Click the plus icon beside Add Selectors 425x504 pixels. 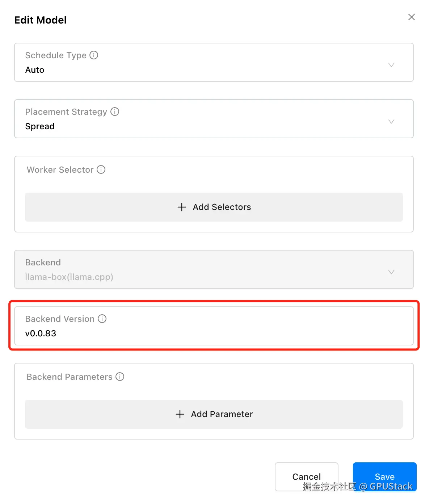point(182,207)
